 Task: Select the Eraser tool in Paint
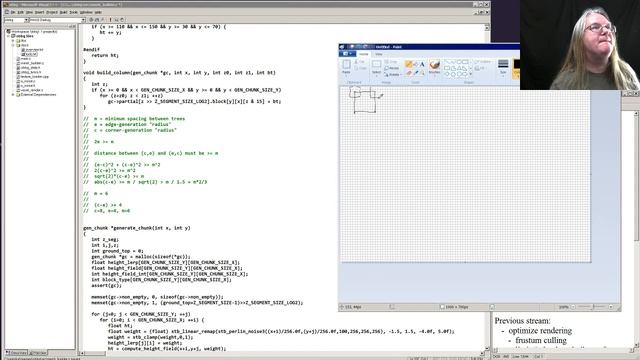tap(409, 73)
